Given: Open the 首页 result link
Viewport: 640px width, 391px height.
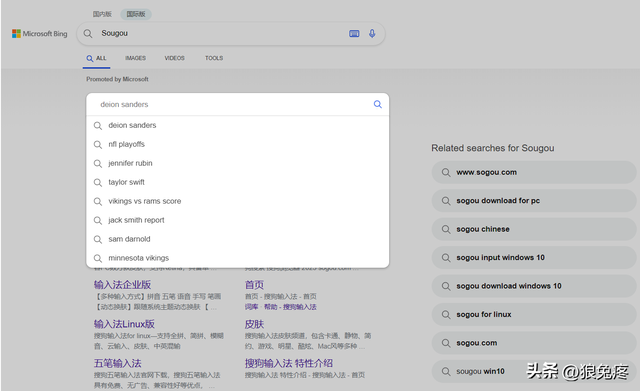Looking at the screenshot, I should pos(254,285).
